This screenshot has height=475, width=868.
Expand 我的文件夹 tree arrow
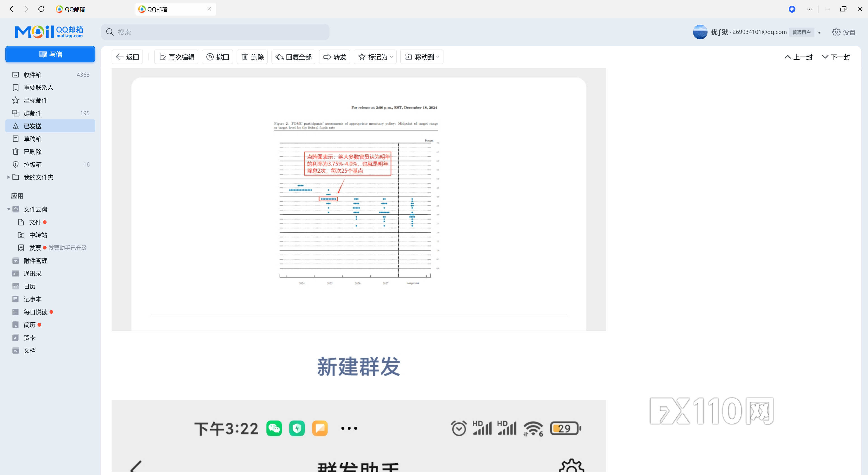(x=8, y=177)
